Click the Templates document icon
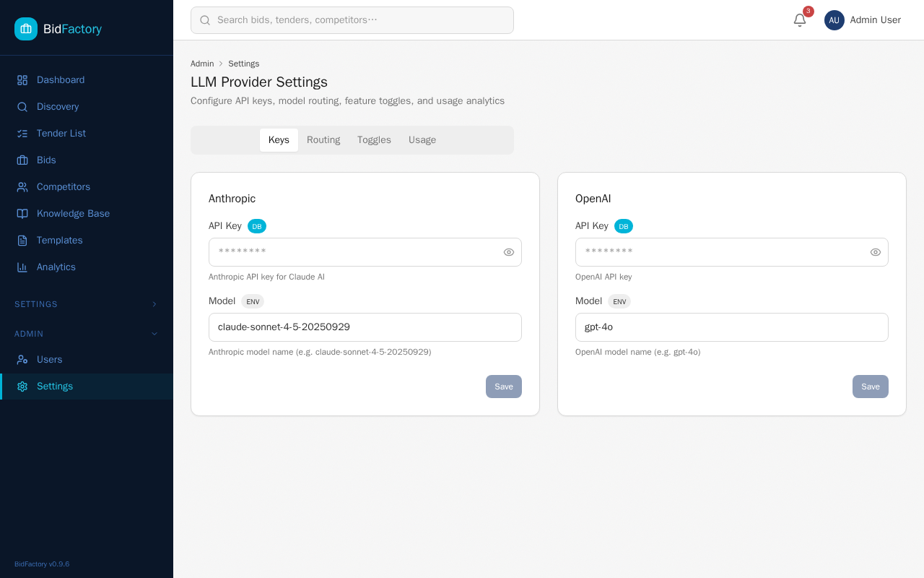Image resolution: width=924 pixels, height=578 pixels. [x=22, y=241]
